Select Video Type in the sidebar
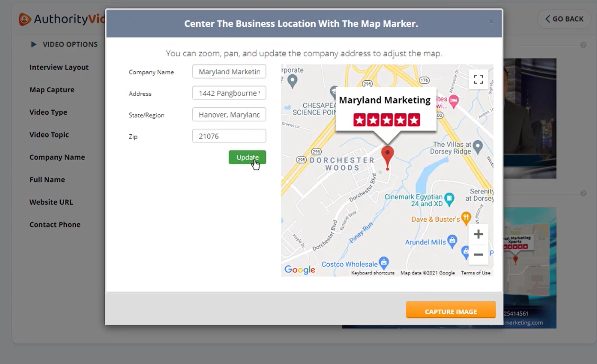 click(48, 112)
